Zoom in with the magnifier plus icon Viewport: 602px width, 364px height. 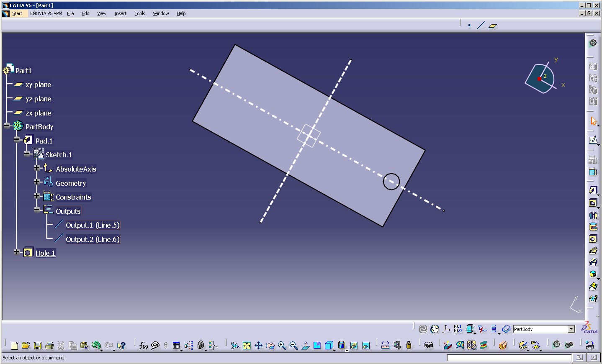[282, 346]
